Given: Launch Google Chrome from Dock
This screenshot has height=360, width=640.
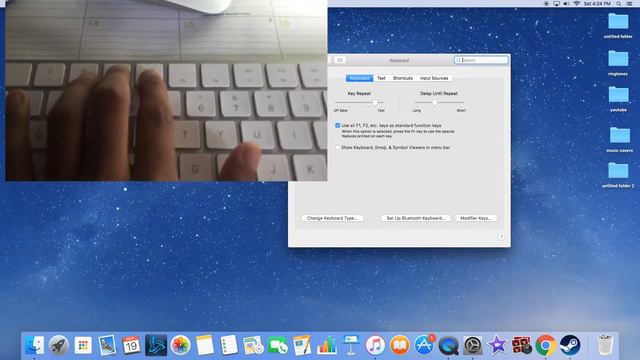Looking at the screenshot, I should (x=546, y=345).
